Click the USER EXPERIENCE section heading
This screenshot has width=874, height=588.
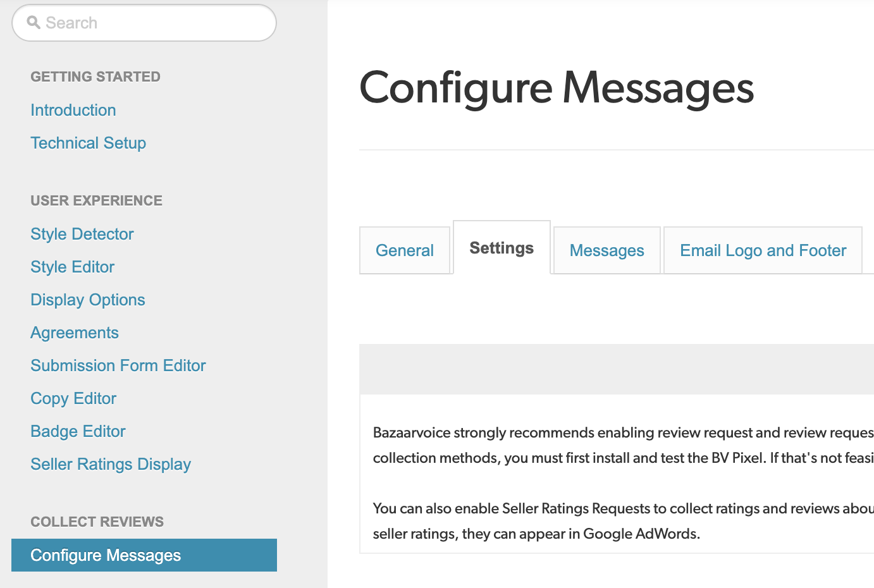click(x=97, y=200)
